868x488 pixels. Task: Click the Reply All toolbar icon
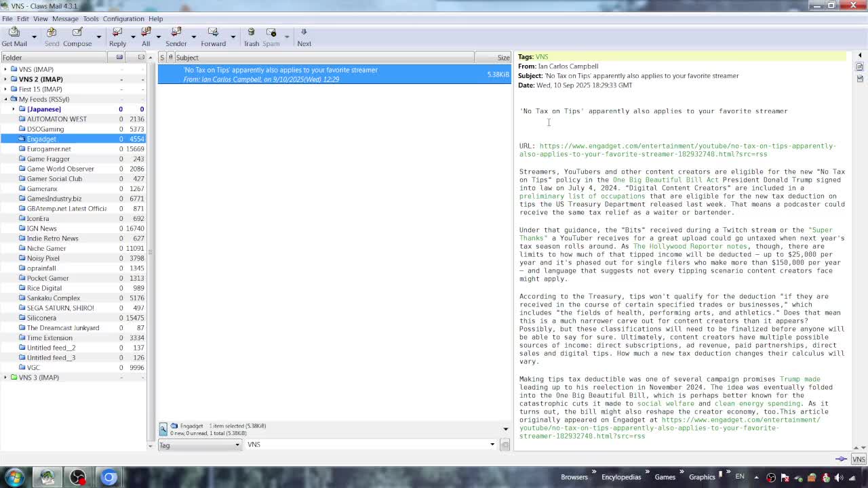tap(146, 37)
